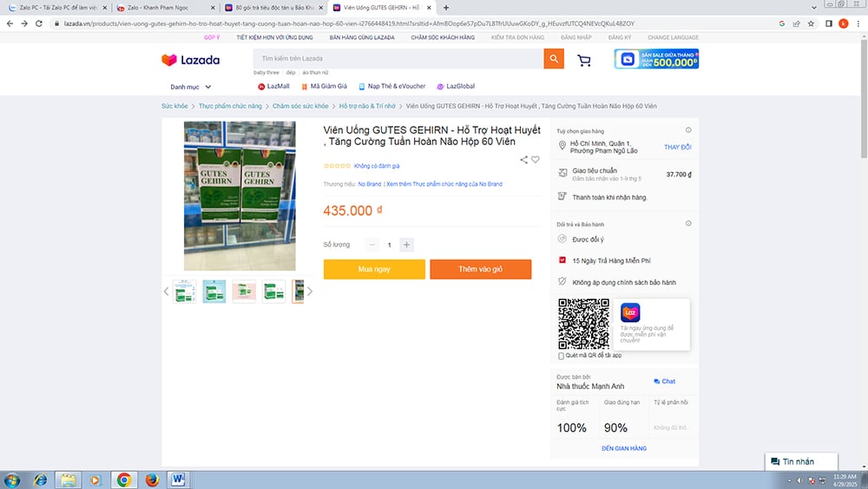The height and width of the screenshot is (489, 868).
Task: Open Chrome three-dot menu
Action: coord(858,23)
